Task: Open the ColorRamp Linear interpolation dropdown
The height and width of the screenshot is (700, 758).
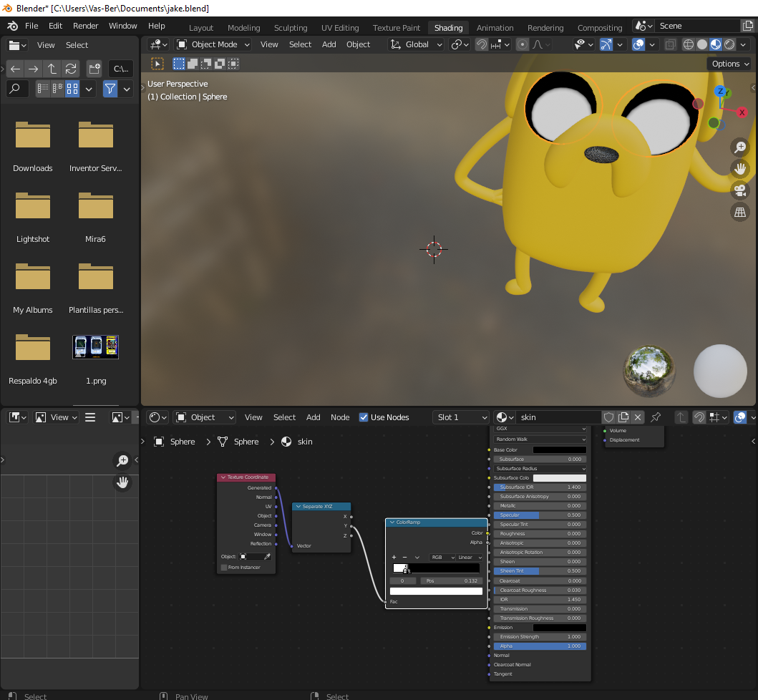Action: (x=470, y=558)
